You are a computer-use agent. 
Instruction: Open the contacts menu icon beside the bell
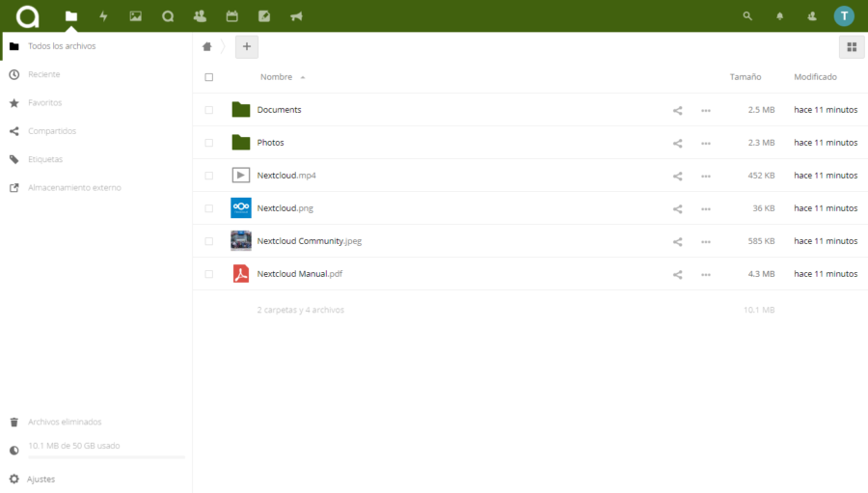[811, 16]
